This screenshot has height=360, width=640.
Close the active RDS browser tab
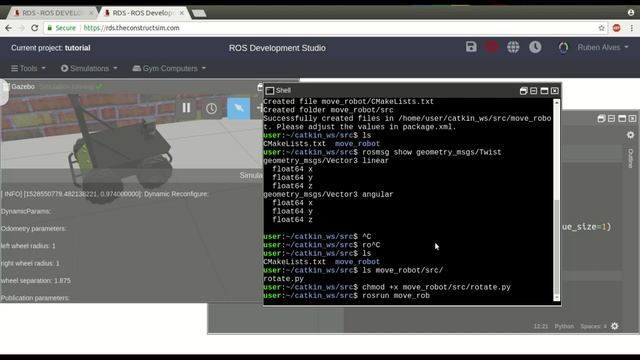tap(182, 13)
